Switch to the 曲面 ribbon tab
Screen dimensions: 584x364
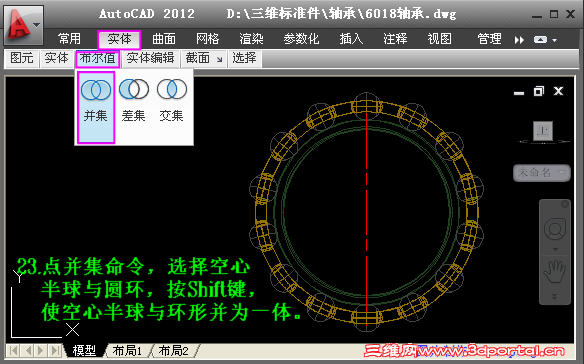coord(164,39)
